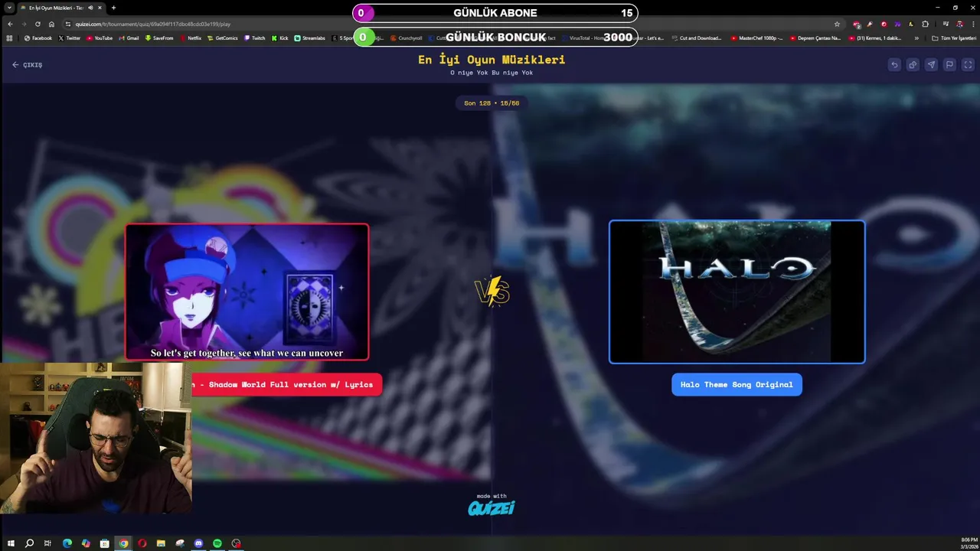Open the SaveFrom bookmark
980x551 pixels.
[x=159, y=37]
